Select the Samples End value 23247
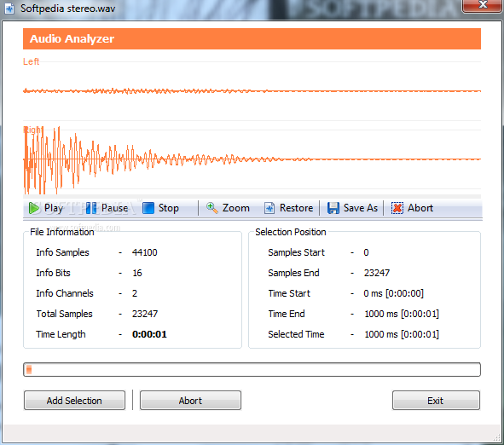The height and width of the screenshot is (445, 504). [x=377, y=273]
